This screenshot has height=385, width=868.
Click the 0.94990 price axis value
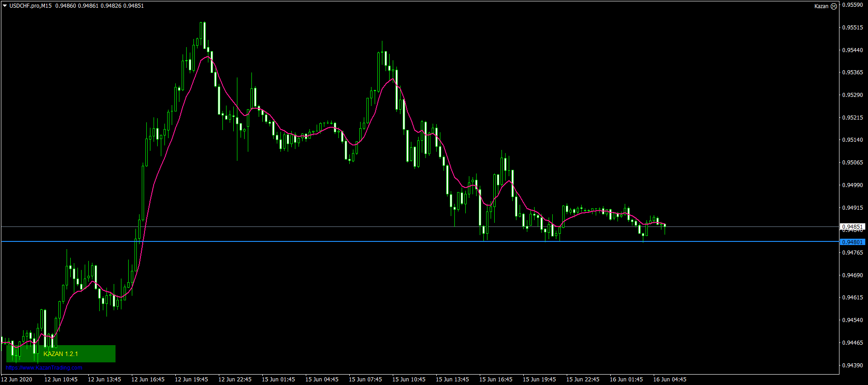click(x=852, y=185)
